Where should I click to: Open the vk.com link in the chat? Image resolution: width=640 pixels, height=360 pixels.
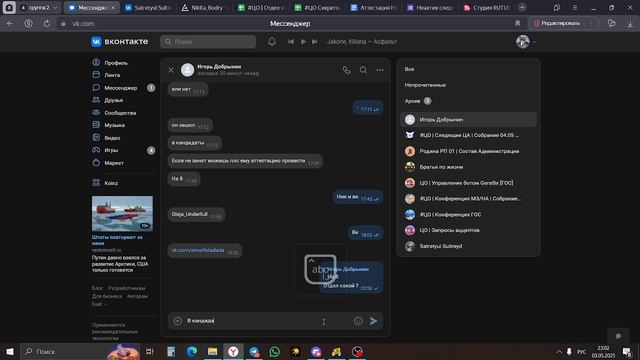point(198,250)
